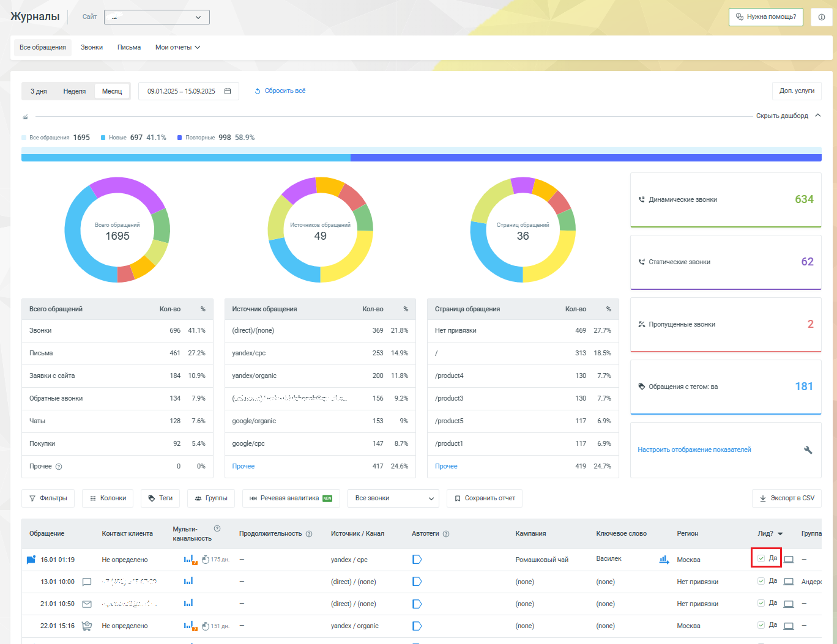Click the blue message icon in 16.01 01:19 row
Screen dimensions: 837x644
[31, 560]
